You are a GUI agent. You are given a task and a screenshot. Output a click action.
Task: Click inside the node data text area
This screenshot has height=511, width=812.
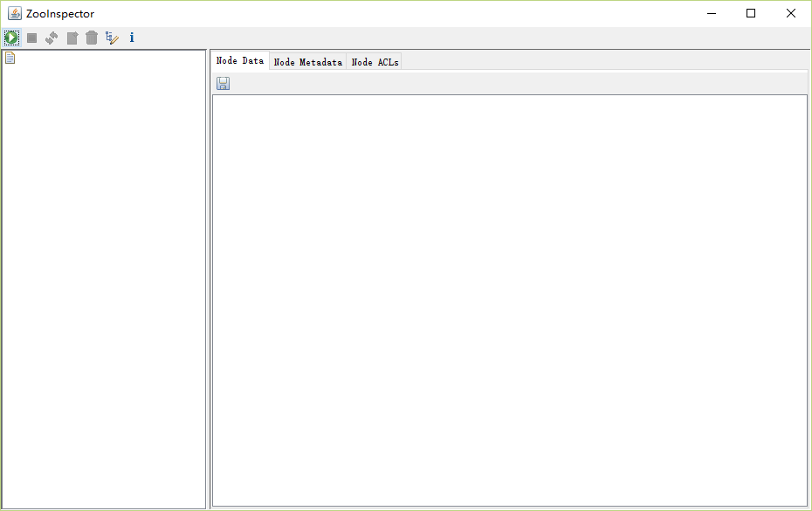click(x=509, y=297)
